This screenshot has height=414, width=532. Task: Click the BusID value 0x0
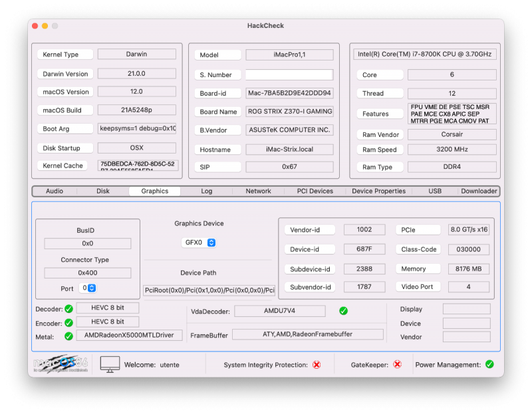(x=88, y=243)
